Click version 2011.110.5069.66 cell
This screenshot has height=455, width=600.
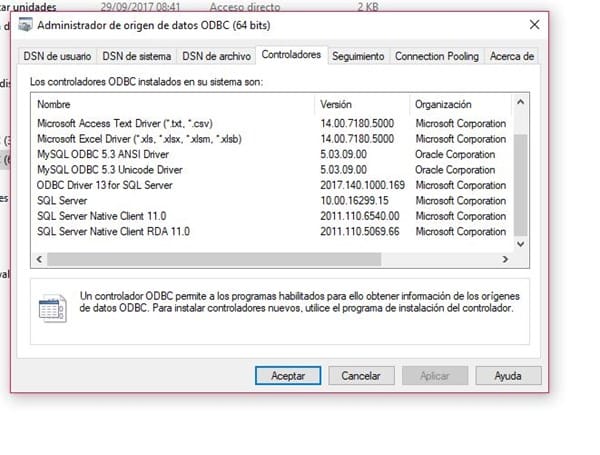pyautogui.click(x=360, y=232)
